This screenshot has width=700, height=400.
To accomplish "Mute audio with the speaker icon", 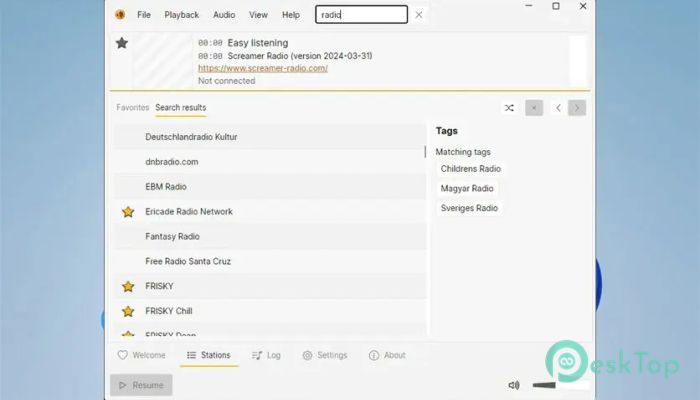I will (514, 385).
